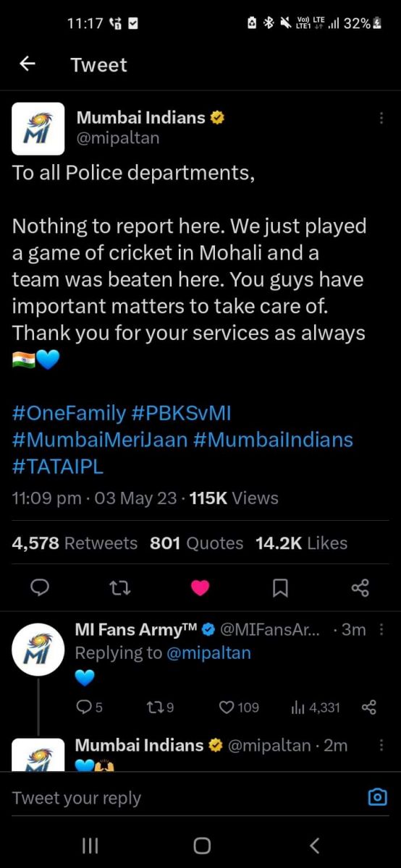View the 801 Quotes list
The width and height of the screenshot is (401, 868).
[x=197, y=542]
